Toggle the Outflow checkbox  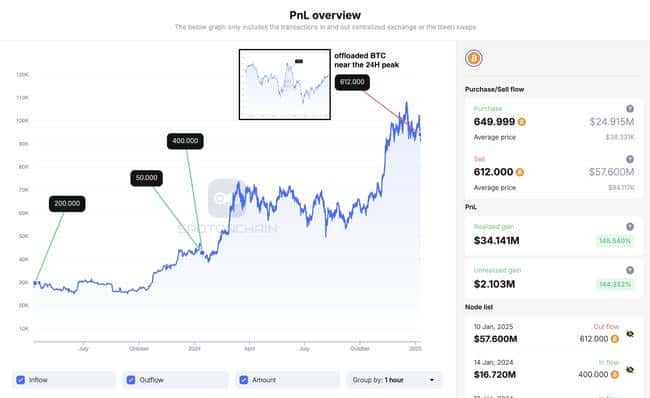131,380
